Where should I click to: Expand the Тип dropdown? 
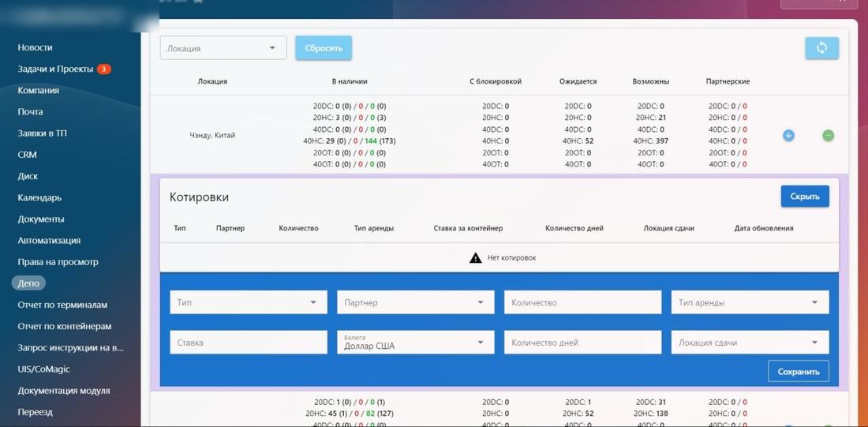[249, 302]
